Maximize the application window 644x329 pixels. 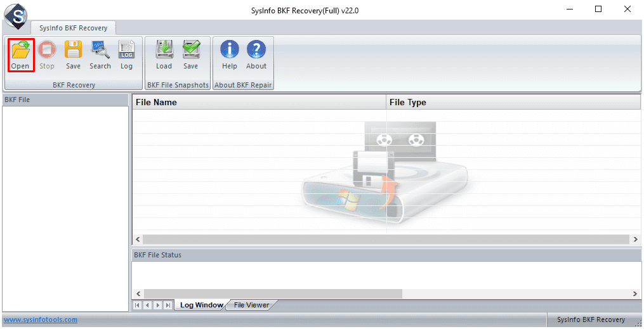click(598, 9)
